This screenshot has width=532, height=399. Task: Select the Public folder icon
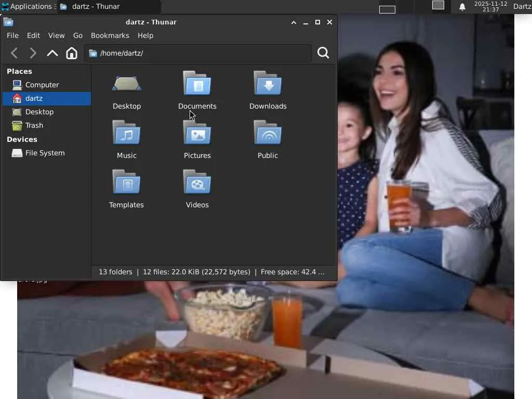[x=268, y=134]
